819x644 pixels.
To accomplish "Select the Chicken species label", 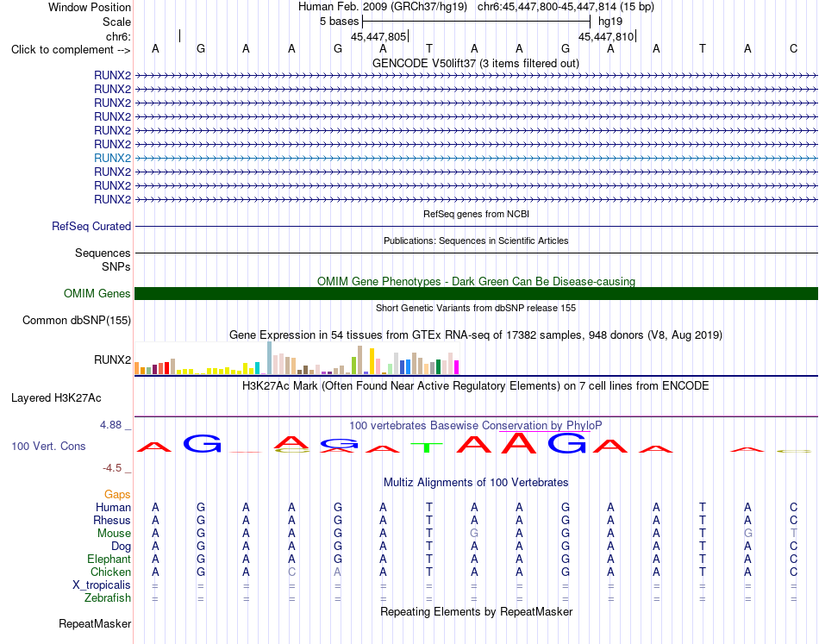I will (x=110, y=572).
